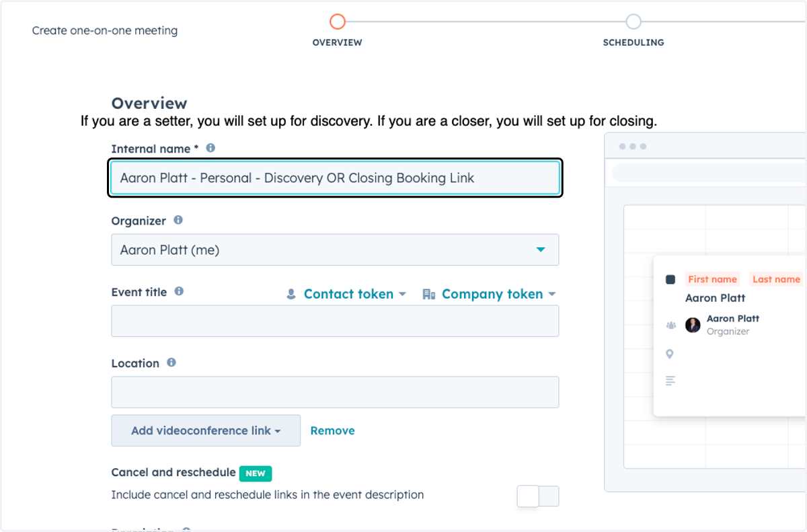Open the Organizer dropdown

[335, 250]
